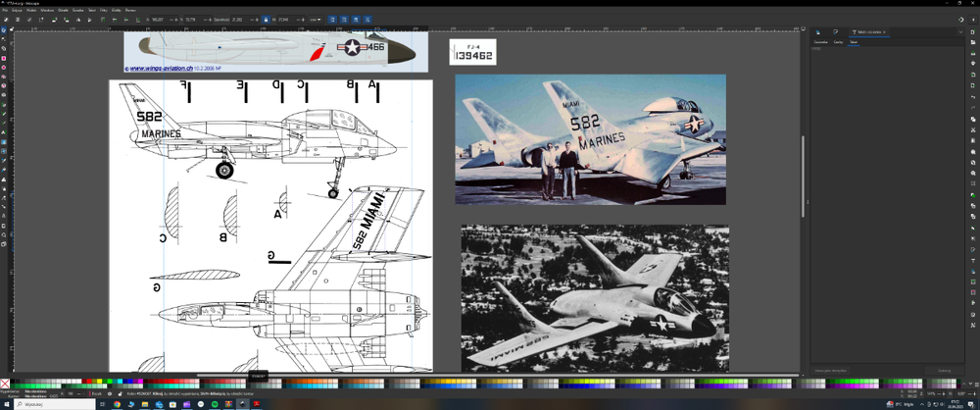980x410 pixels.
Task: Switch to the Czcionka tab
Action: point(820,42)
